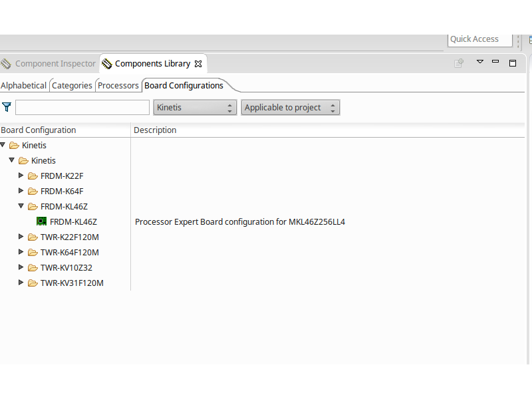Open the Kinetis family dropdown

(x=194, y=107)
